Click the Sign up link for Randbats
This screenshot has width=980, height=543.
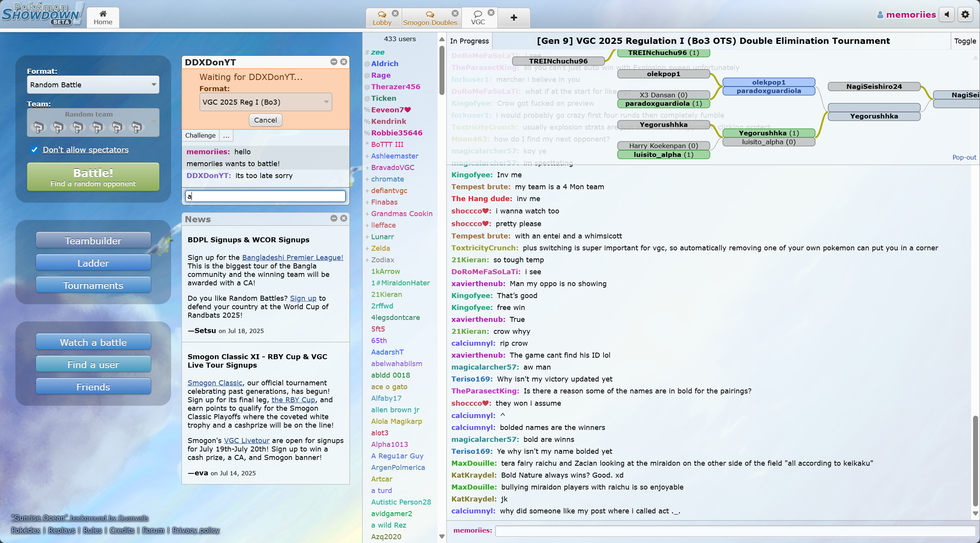click(x=303, y=298)
